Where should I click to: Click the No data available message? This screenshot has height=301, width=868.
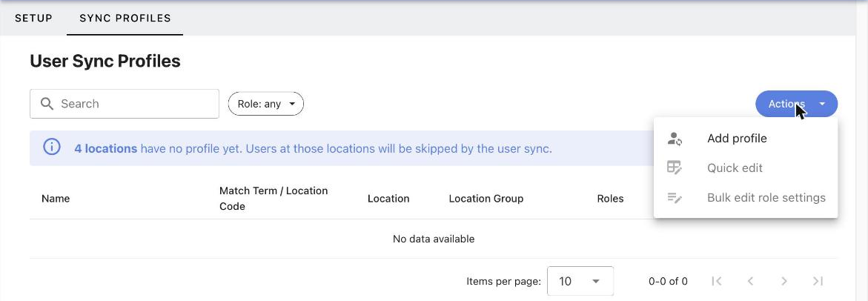434,239
